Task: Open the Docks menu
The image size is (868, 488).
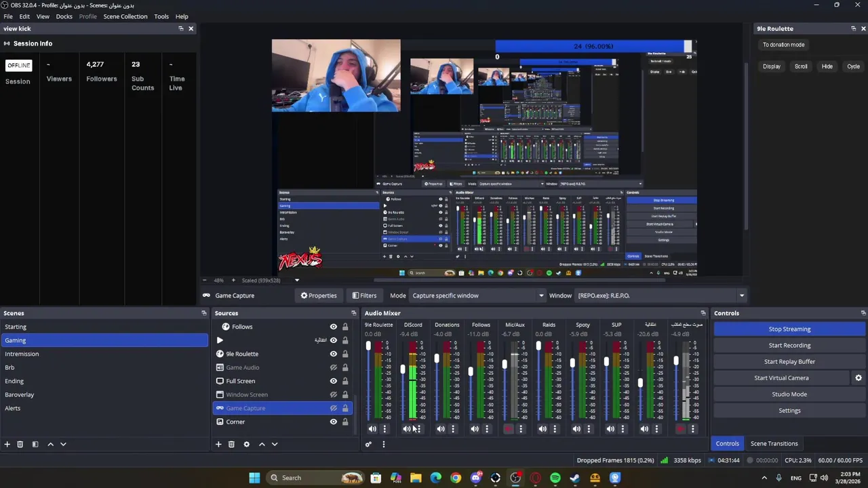Action: click(64, 16)
